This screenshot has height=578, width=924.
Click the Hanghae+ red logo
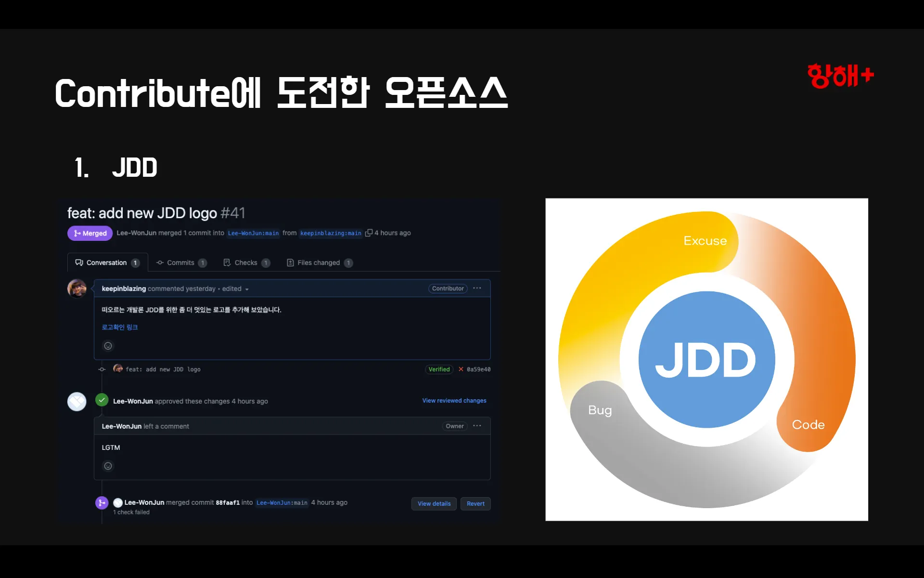tap(840, 76)
